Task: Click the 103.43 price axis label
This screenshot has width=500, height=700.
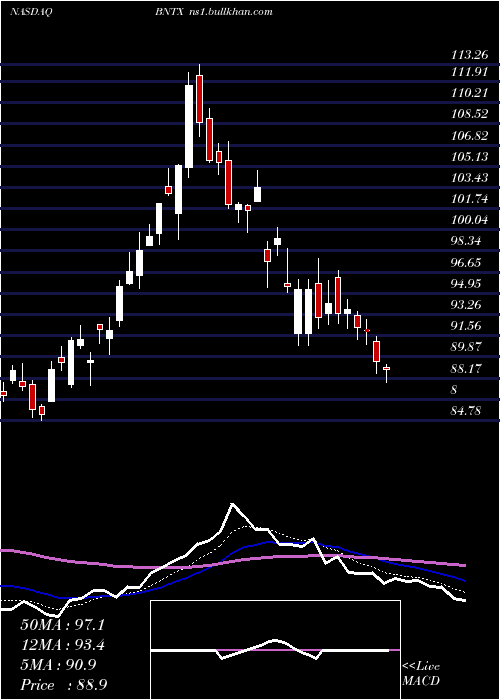Action: point(469,178)
